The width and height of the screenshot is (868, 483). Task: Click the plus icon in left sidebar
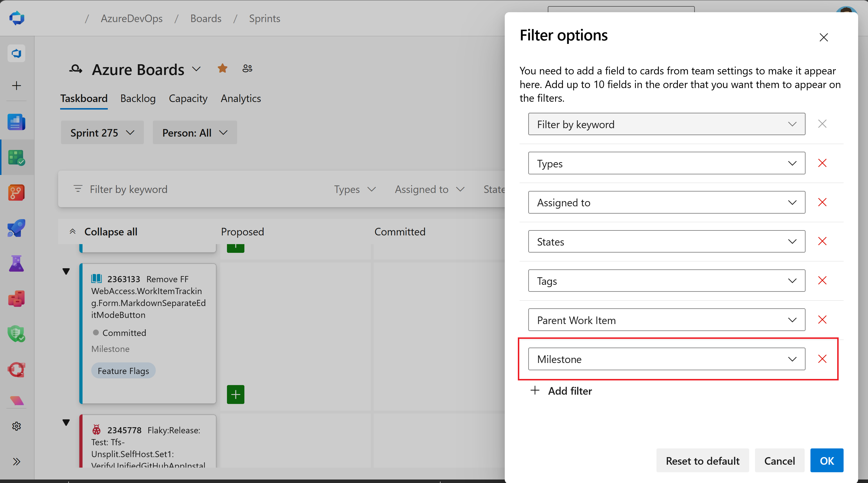click(x=17, y=86)
